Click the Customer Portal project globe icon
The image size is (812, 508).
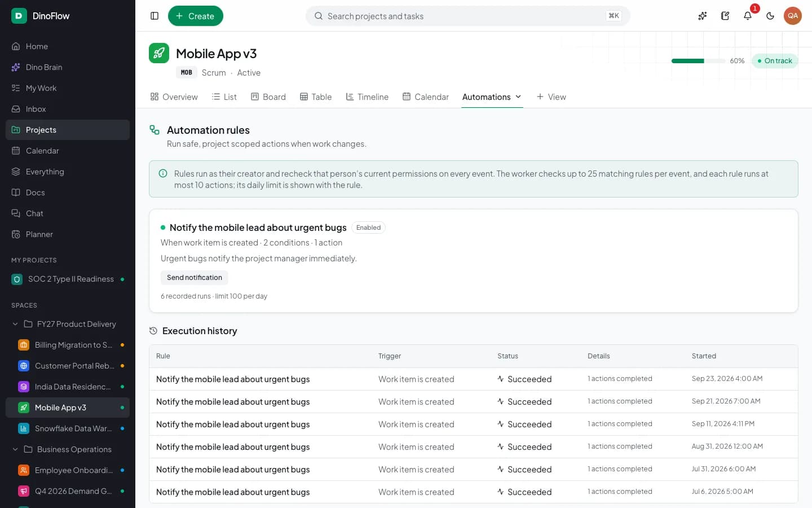(24, 366)
